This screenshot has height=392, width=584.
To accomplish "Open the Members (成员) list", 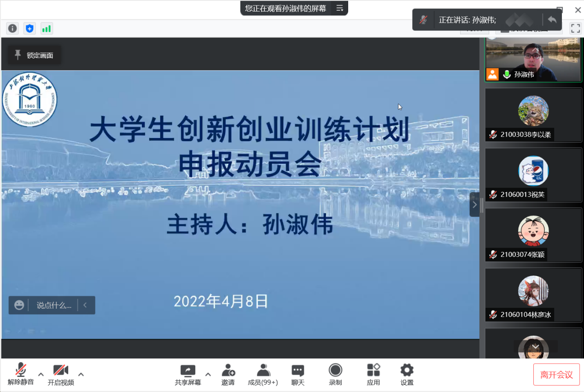I will click(263, 375).
